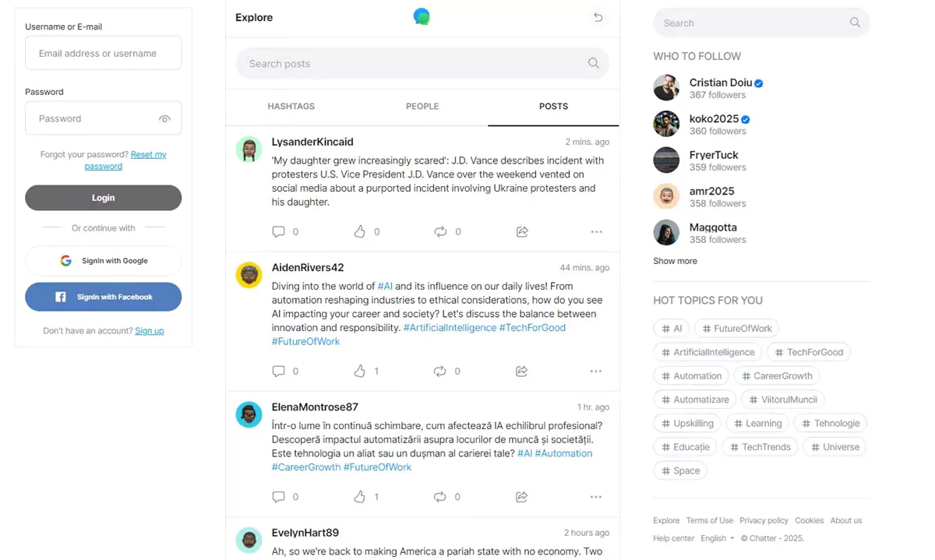Screen dimensions: 935x560
Task: Click the back arrow icon in Explore header
Action: coord(598,17)
